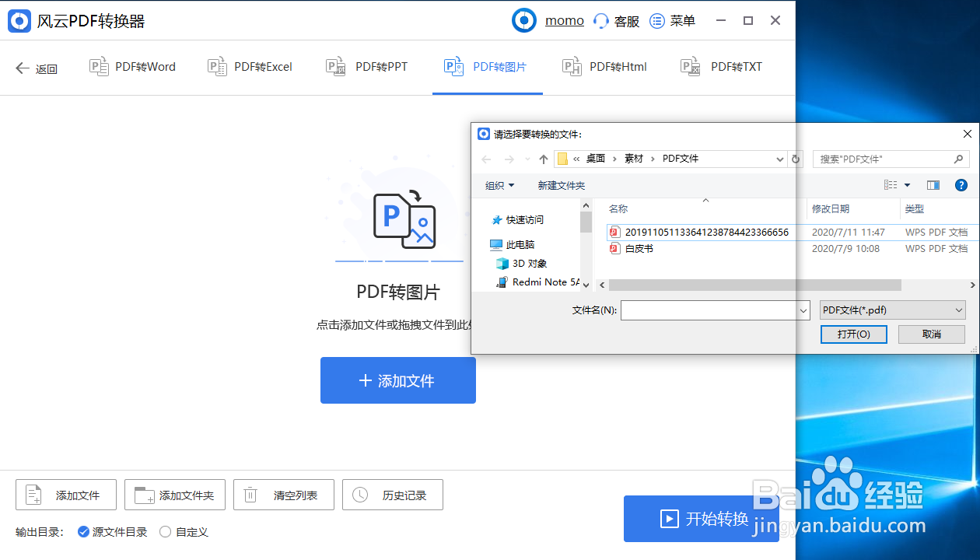Toggle the preview pane icon
This screenshot has width=980, height=560.
click(933, 185)
